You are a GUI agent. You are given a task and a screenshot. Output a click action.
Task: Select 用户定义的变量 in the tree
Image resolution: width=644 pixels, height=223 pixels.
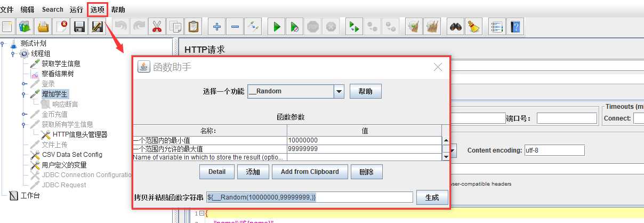[64, 165]
